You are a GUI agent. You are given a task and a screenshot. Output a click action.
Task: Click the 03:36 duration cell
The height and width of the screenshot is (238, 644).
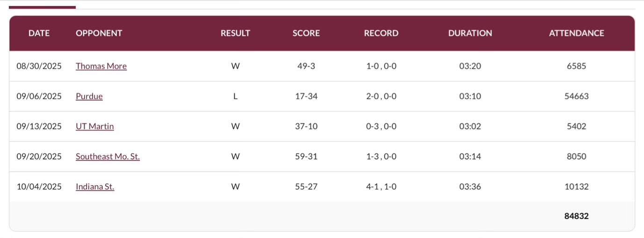[x=470, y=187]
